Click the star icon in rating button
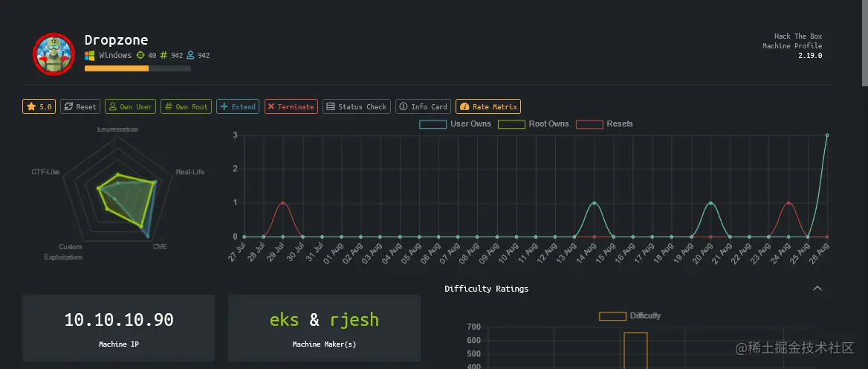The height and width of the screenshot is (369, 868). point(31,106)
